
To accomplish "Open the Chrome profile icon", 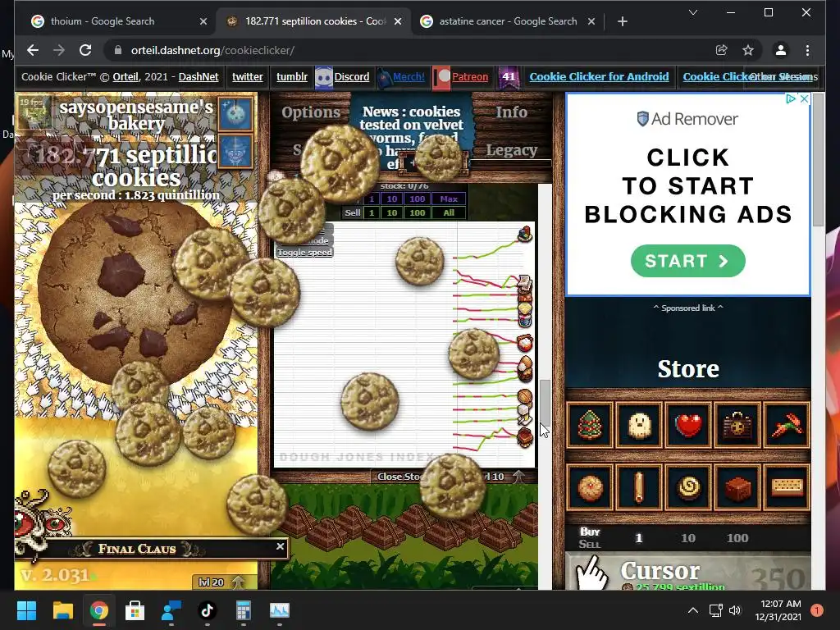I will tap(781, 50).
